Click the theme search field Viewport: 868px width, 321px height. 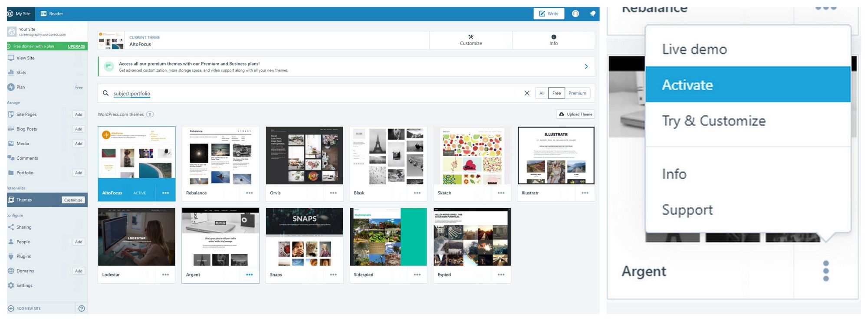pyautogui.click(x=317, y=93)
